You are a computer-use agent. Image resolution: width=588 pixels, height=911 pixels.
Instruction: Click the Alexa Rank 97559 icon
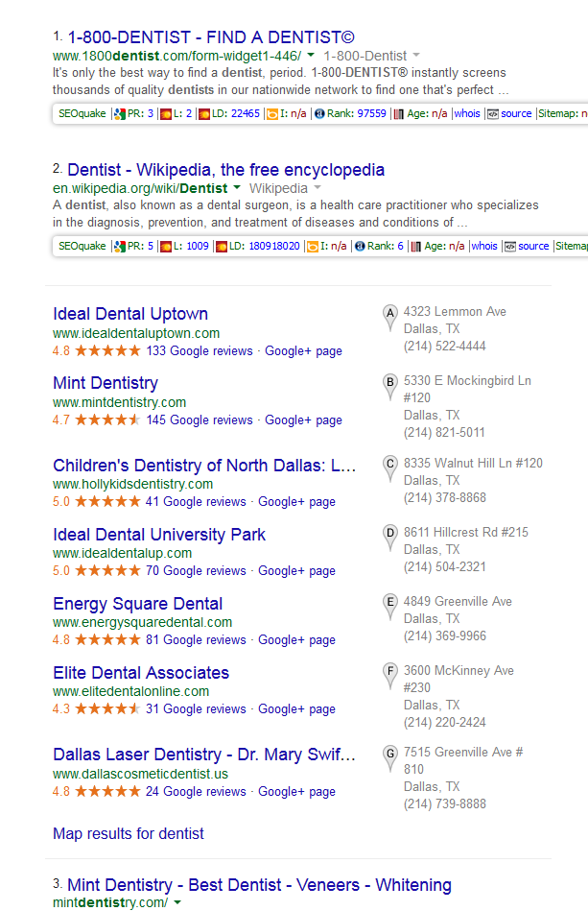tap(319, 113)
